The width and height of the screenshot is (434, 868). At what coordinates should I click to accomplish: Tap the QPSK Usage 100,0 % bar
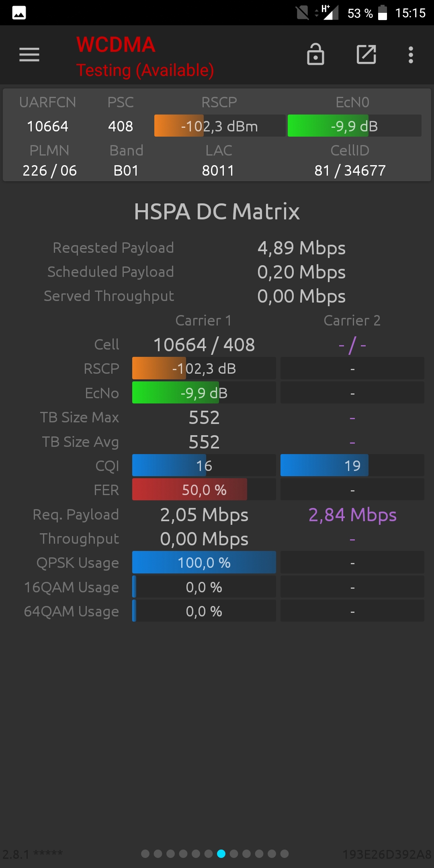(204, 562)
